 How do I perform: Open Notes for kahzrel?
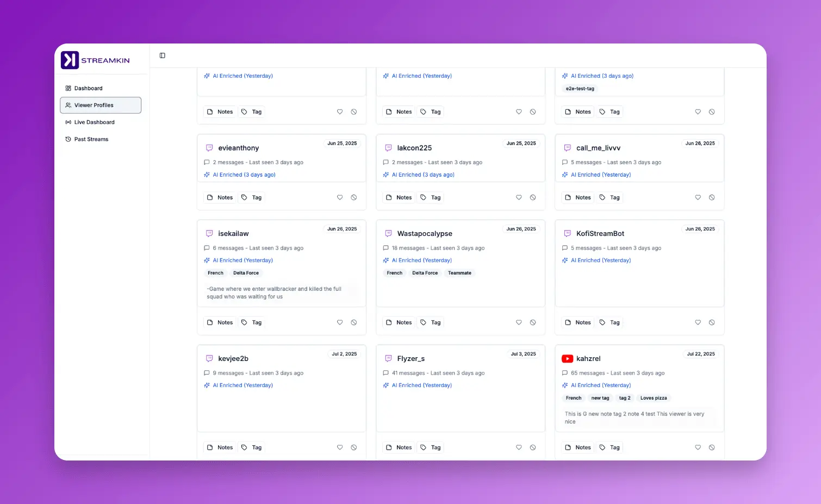578,447
